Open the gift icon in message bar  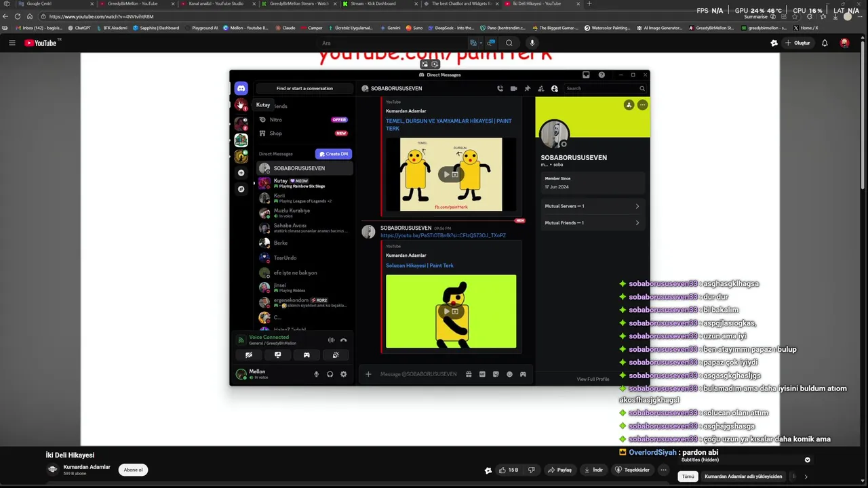pos(469,374)
